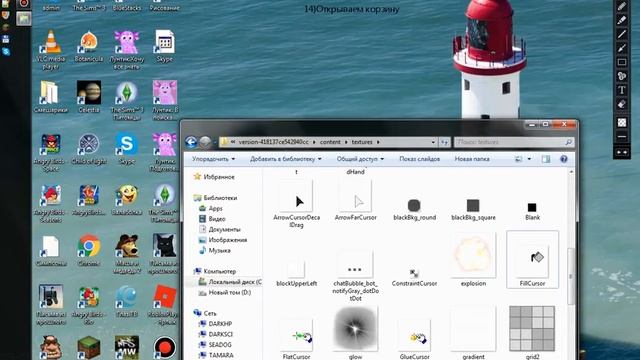Click the refresh button beside address bar
Image resolution: width=640 pixels, height=360 pixels.
click(444, 142)
